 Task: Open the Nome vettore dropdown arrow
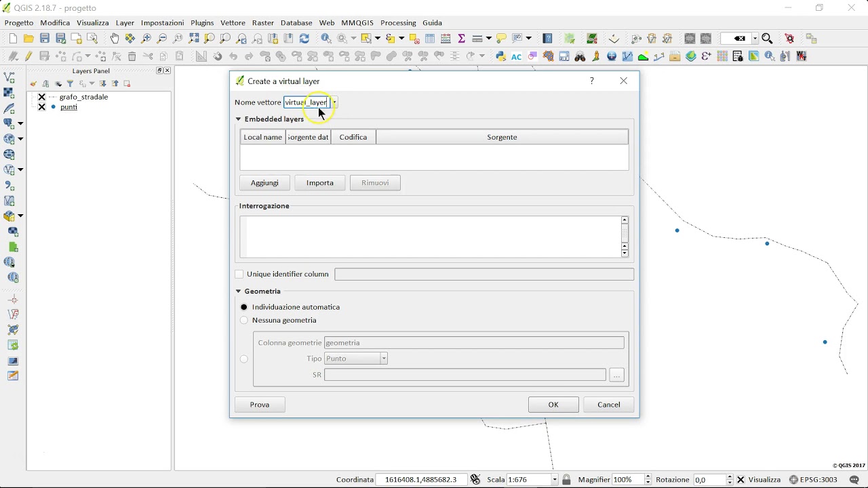click(334, 102)
